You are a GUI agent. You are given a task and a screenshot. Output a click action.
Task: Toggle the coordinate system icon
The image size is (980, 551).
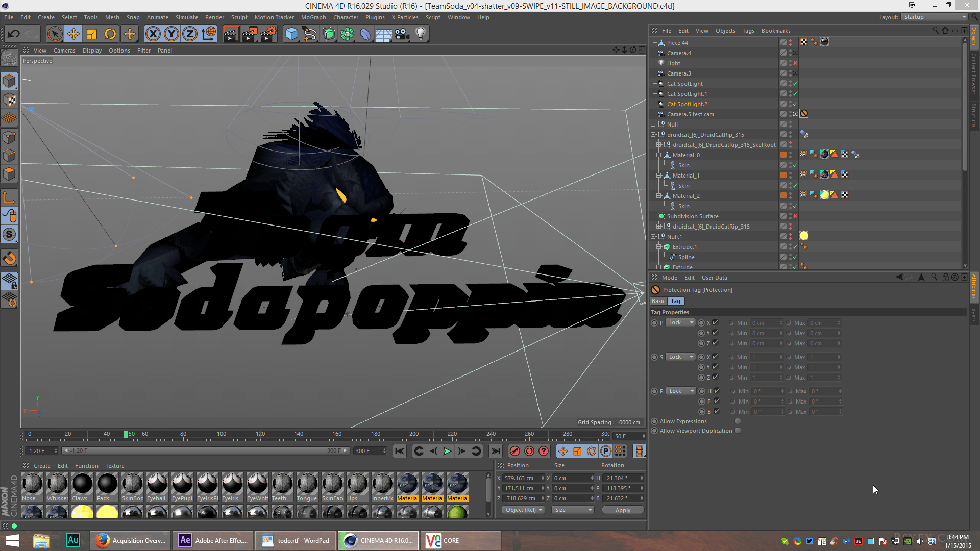pyautogui.click(x=209, y=34)
